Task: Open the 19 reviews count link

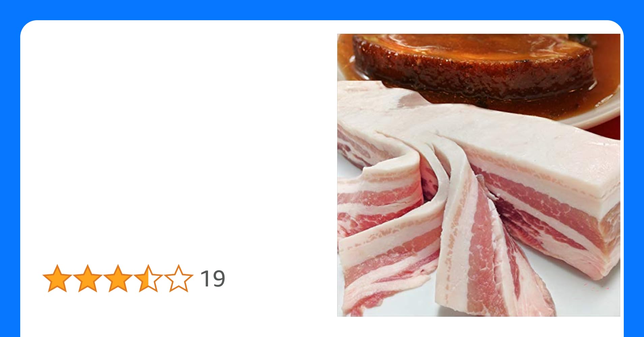Action: pos(212,279)
